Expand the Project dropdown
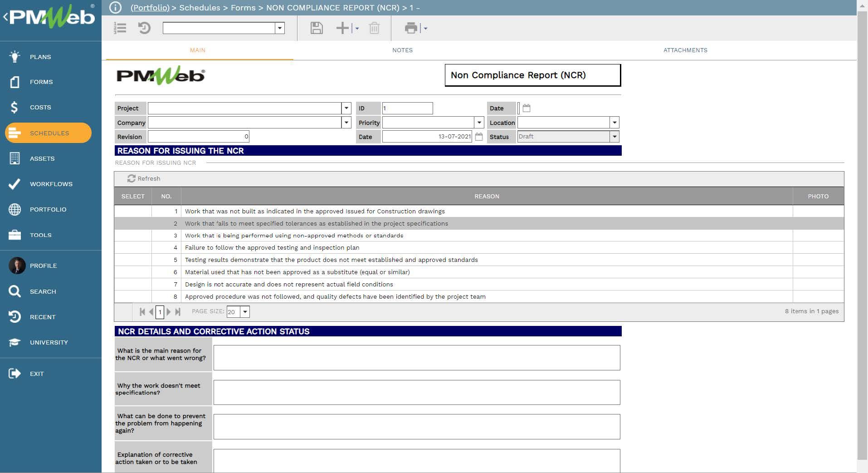 [x=346, y=108]
